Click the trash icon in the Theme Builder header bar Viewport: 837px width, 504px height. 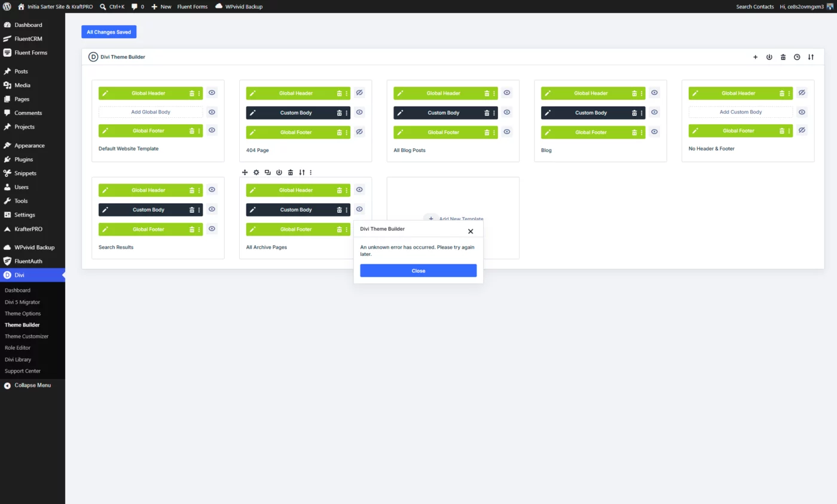pos(783,57)
